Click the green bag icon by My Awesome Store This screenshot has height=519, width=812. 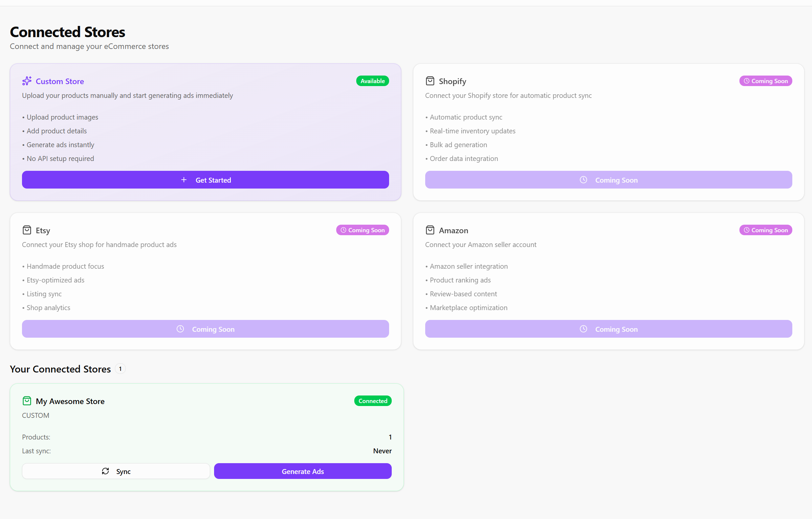click(27, 401)
